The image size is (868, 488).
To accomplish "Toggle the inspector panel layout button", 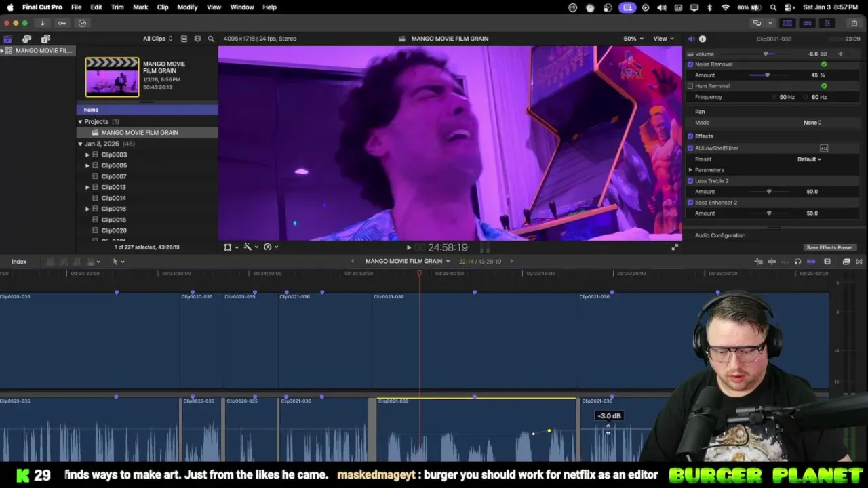I will point(826,23).
